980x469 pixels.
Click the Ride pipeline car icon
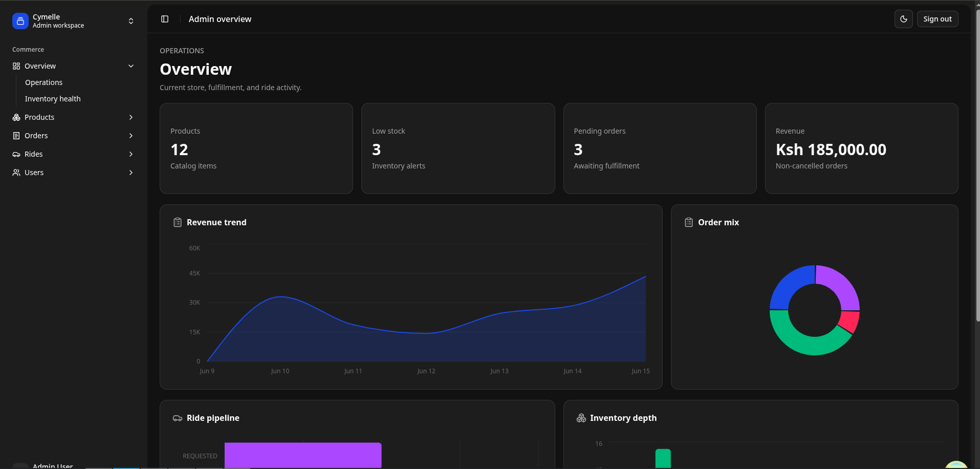pos(178,418)
